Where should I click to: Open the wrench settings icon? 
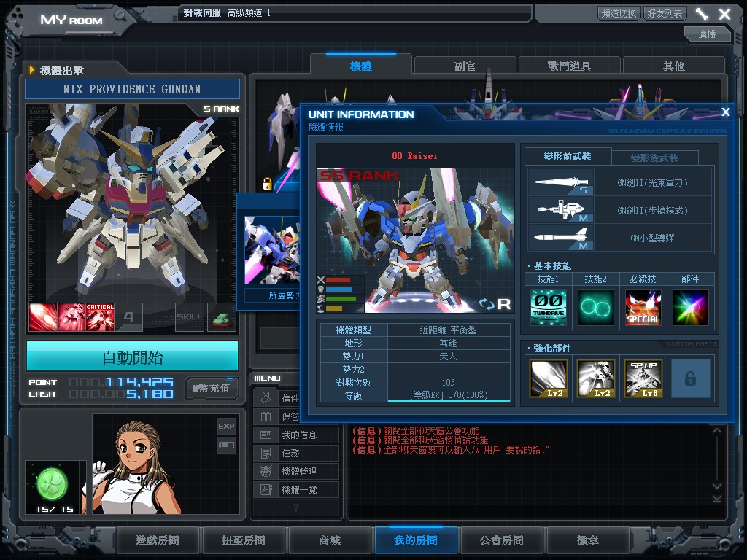[701, 14]
